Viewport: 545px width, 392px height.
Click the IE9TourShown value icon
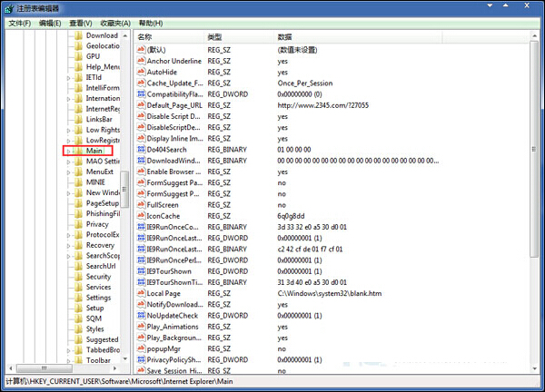click(141, 270)
